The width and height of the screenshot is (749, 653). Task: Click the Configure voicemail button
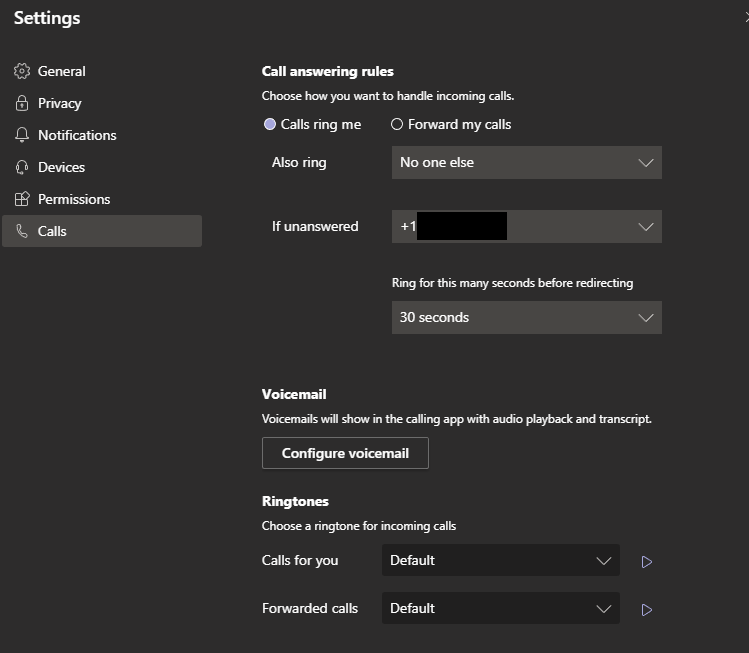345,453
